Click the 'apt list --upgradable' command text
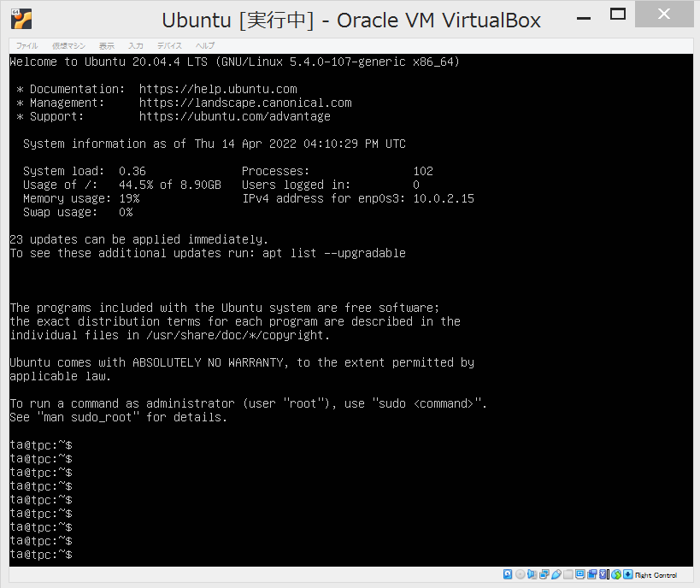The height and width of the screenshot is (588, 700). click(334, 253)
